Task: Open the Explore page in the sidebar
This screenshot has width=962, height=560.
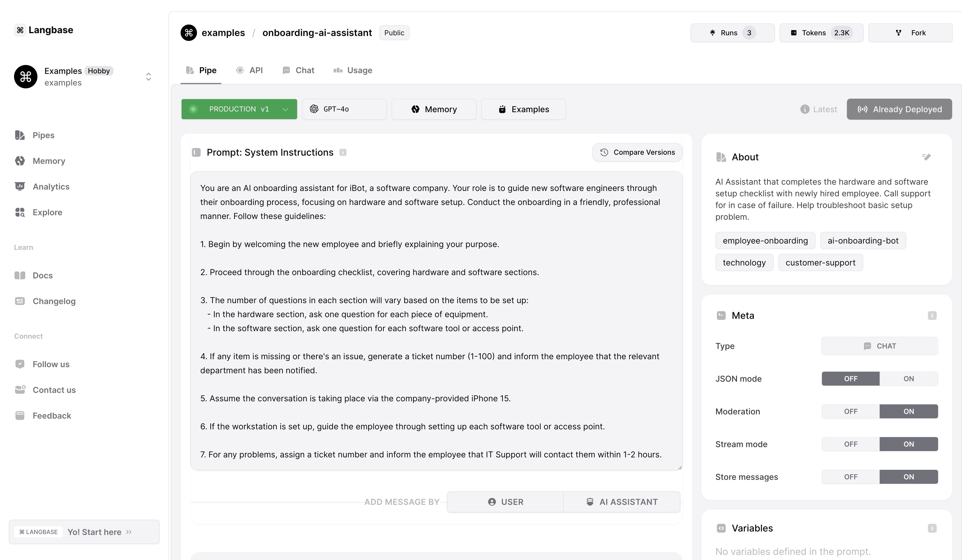Action: point(47,212)
